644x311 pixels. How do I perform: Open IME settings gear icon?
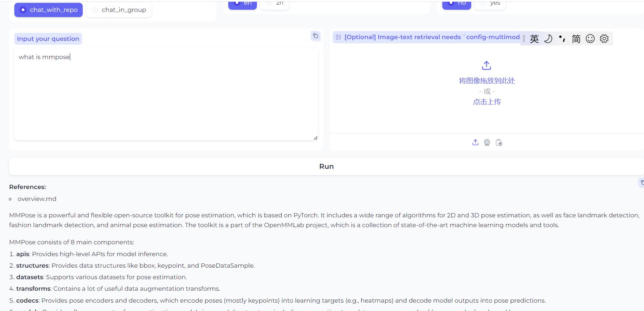point(604,39)
